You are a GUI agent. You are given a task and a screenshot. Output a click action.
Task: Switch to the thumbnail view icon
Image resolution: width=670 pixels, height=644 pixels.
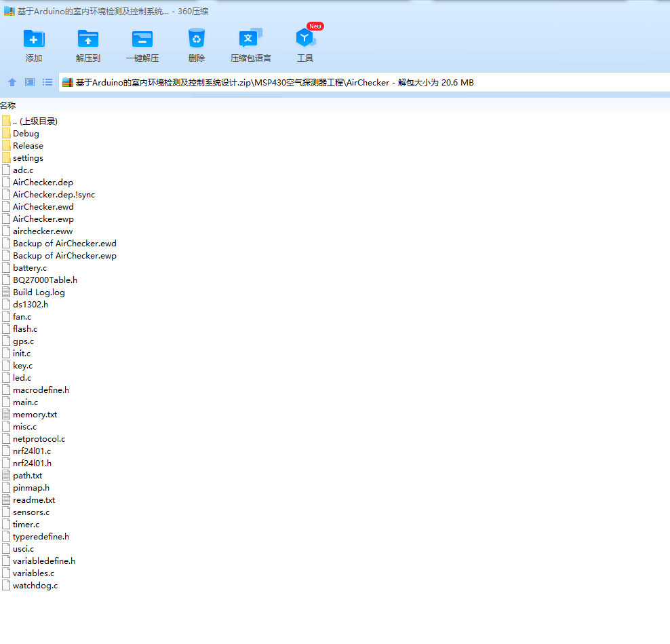(30, 82)
